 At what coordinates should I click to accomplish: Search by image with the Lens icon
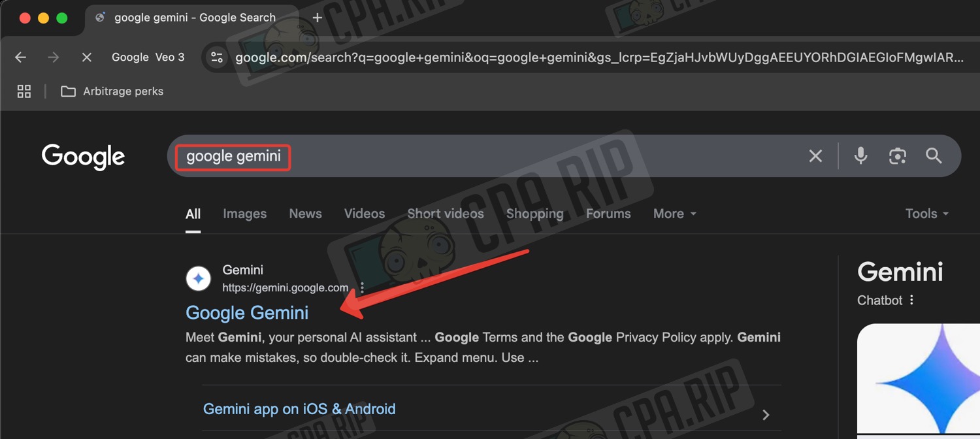coord(897,155)
